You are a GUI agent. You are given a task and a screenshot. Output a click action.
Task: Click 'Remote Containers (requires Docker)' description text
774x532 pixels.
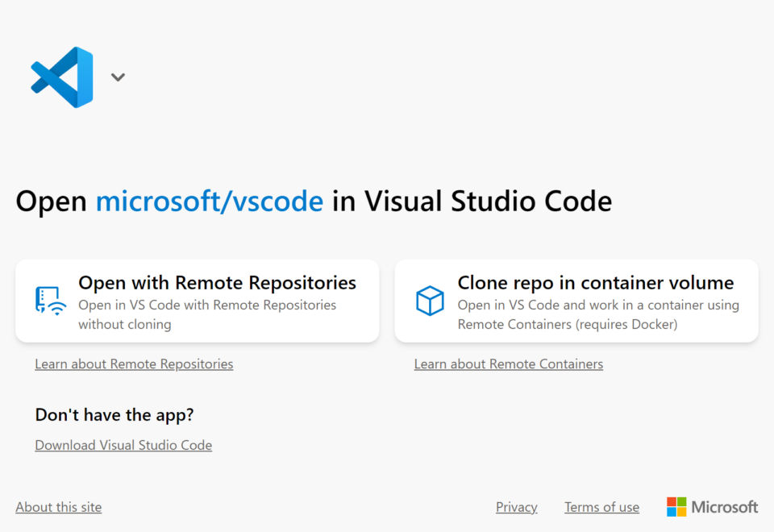(567, 324)
